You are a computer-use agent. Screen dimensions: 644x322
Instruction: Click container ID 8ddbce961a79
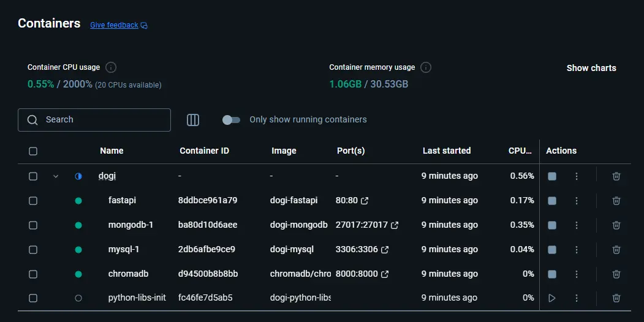(207, 200)
